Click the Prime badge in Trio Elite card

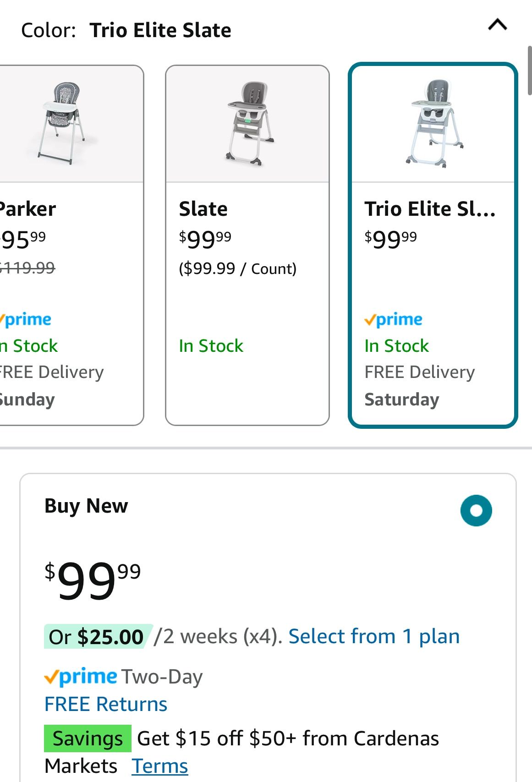pyautogui.click(x=394, y=319)
